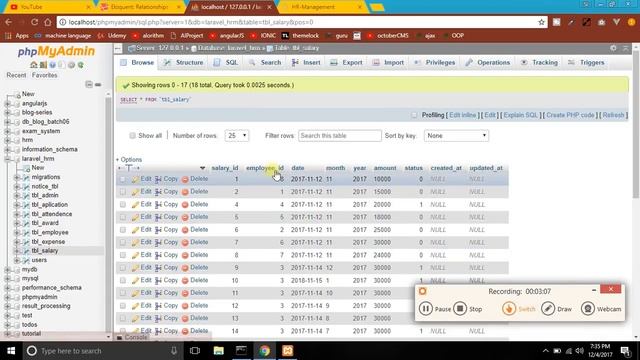The width and height of the screenshot is (640, 360).
Task: Click the Edit pencil icon for salary_id 1
Action: pyautogui.click(x=136, y=179)
